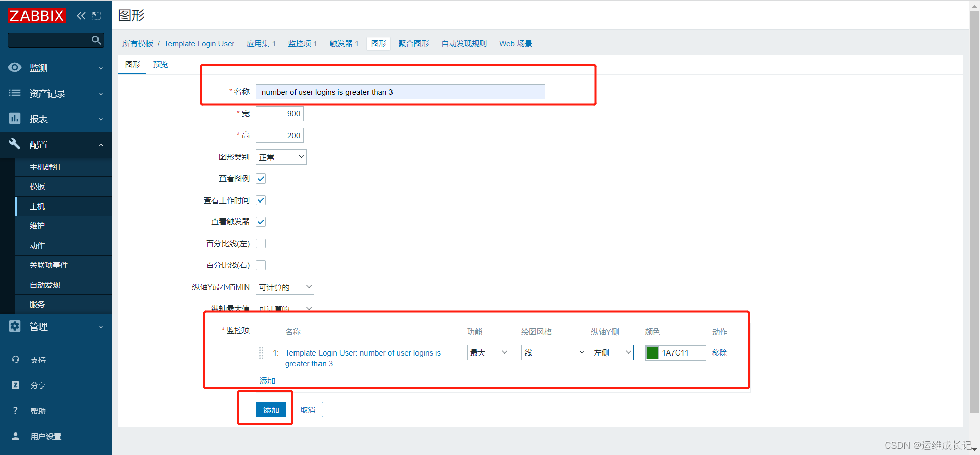This screenshot has width=980, height=455.
Task: Open the 纵轴Y侧 dropdown showing 左侧
Action: point(612,352)
